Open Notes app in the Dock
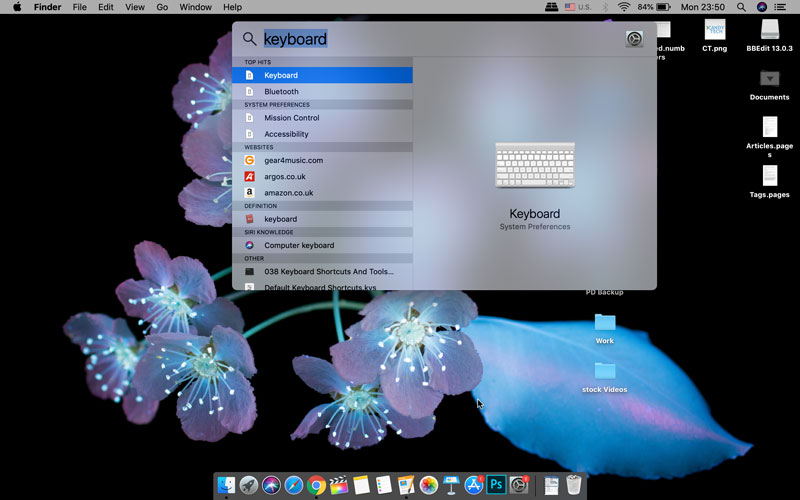This screenshot has width=800, height=500. click(x=361, y=485)
